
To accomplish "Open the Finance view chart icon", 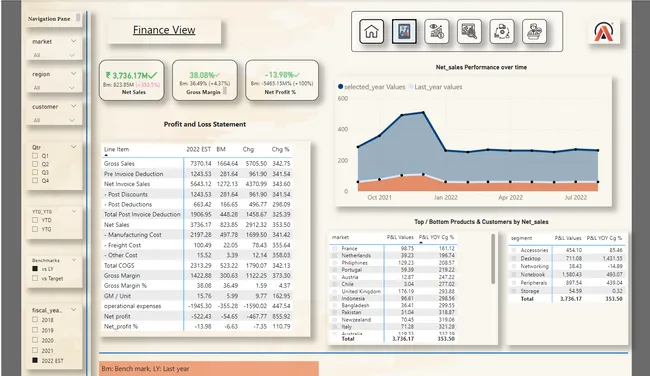I will (x=404, y=32).
